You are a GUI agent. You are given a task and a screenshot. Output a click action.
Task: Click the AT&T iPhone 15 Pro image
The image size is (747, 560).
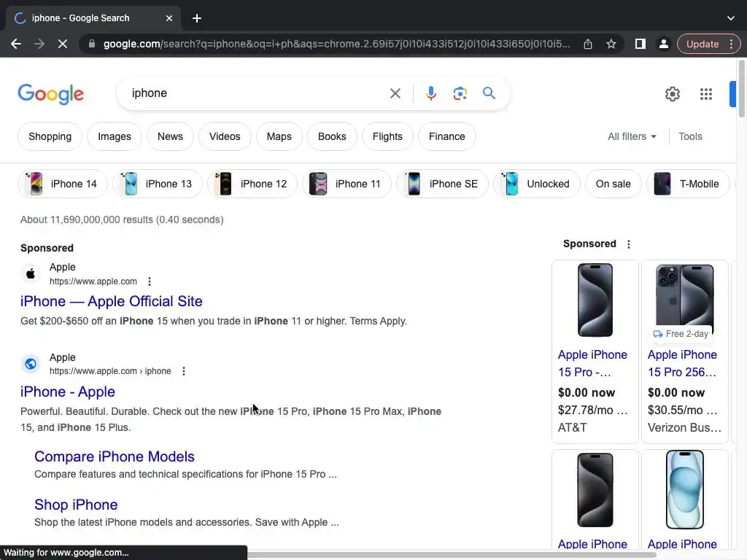pos(595,300)
